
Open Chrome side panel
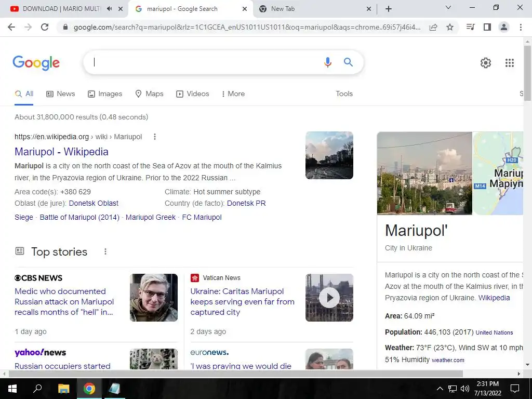coord(487,27)
